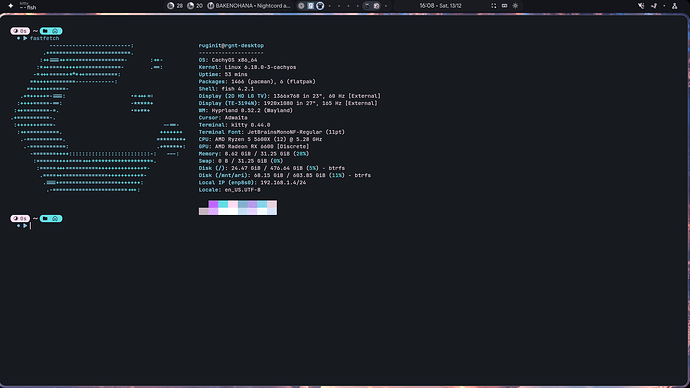Click the first prompt's cyan folder home badge
This screenshot has height=388, width=690.
click(x=51, y=31)
